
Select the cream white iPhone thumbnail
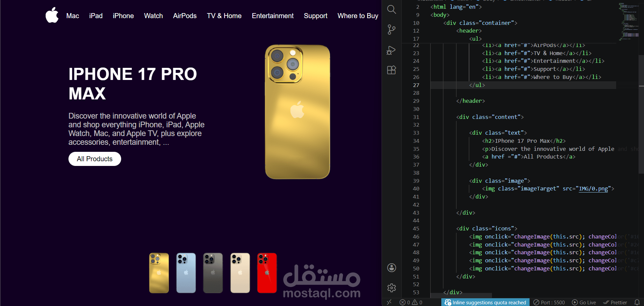tap(240, 273)
